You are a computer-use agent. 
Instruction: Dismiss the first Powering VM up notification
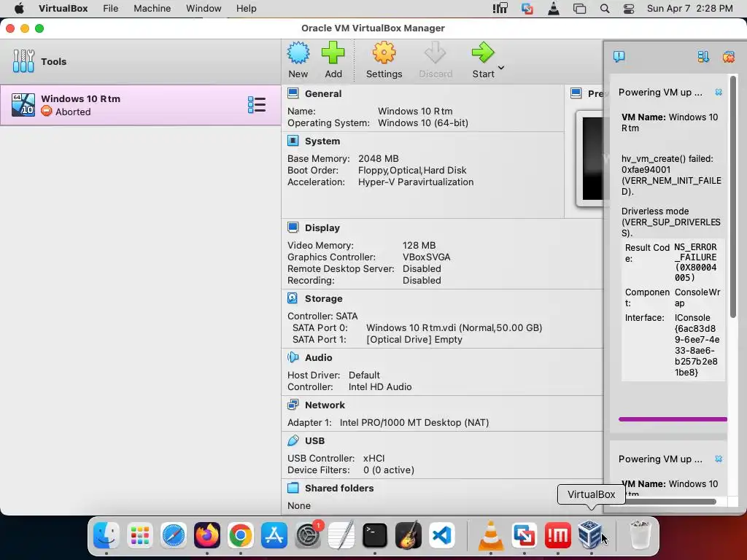tap(719, 92)
